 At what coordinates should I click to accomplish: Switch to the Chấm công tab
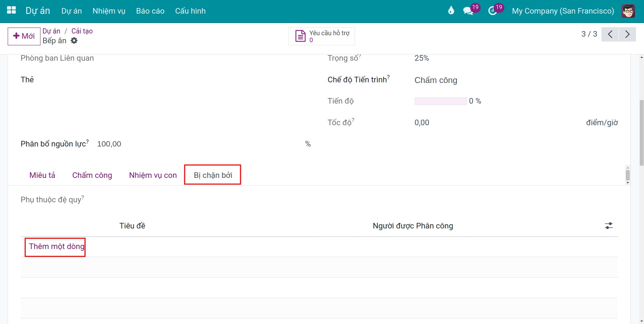pyautogui.click(x=92, y=175)
